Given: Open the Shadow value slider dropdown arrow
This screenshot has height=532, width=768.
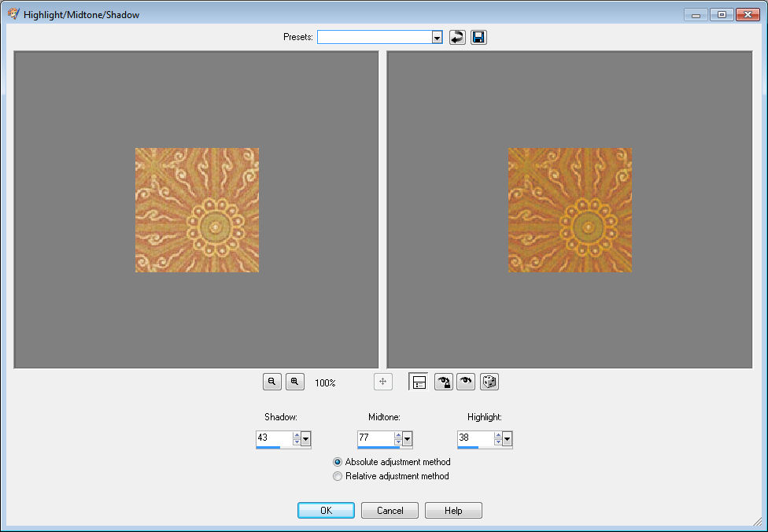Looking at the screenshot, I should point(305,438).
